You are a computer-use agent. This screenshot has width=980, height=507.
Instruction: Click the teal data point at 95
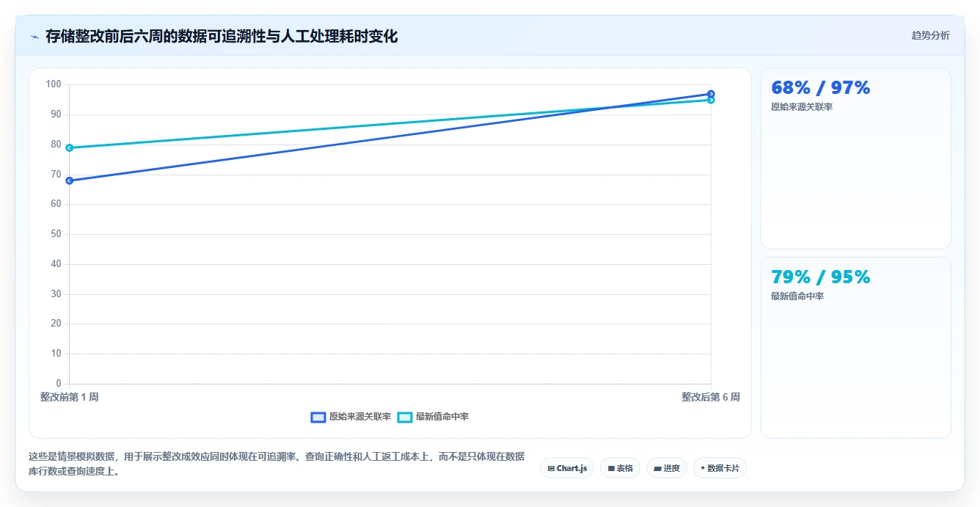[x=711, y=100]
